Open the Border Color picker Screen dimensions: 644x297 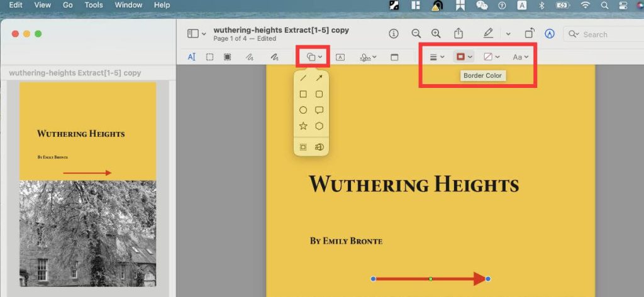(464, 57)
